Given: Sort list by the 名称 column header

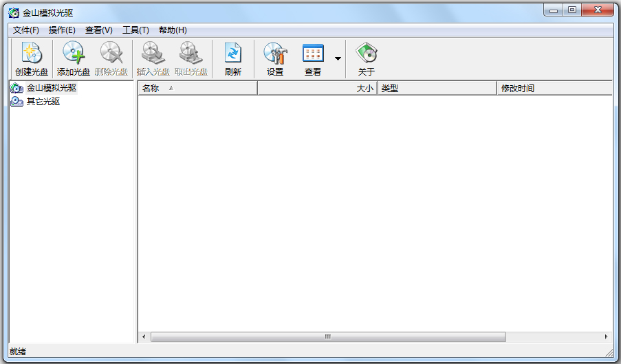Looking at the screenshot, I should tap(197, 88).
